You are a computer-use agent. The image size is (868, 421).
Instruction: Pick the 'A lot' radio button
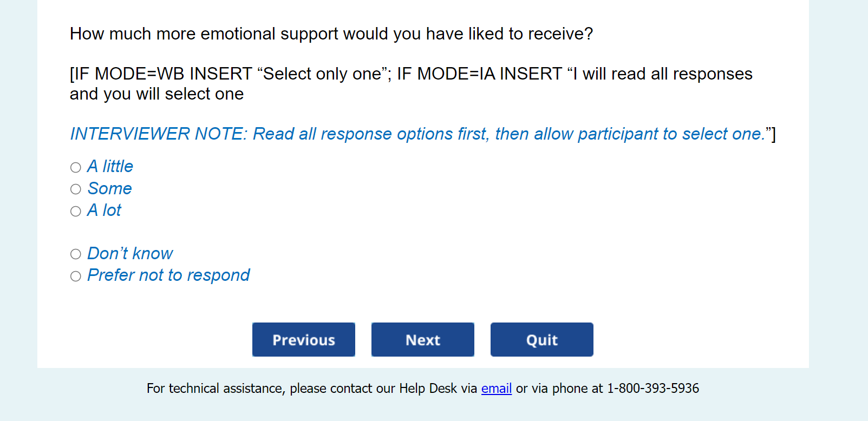click(x=76, y=212)
